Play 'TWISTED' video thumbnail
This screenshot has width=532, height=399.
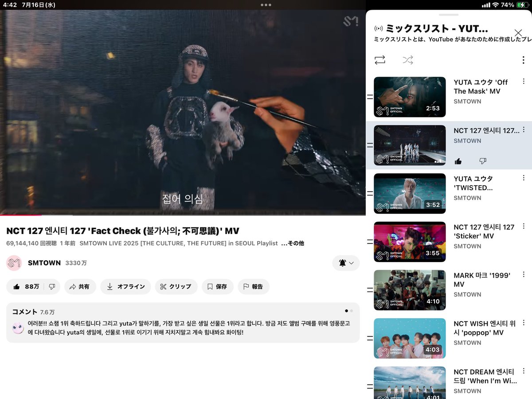410,194
